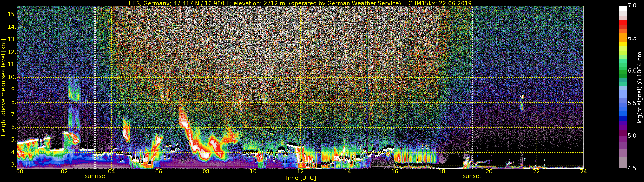Click the "log(rc-signal) @ 1064 nm" colorbar label
This screenshot has height=182, width=644.
pyautogui.click(x=639, y=88)
